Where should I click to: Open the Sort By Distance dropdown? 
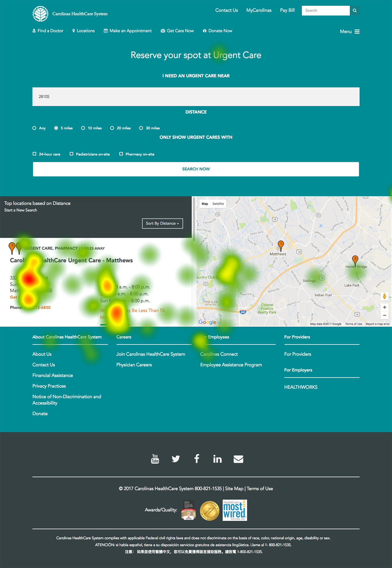162,224
